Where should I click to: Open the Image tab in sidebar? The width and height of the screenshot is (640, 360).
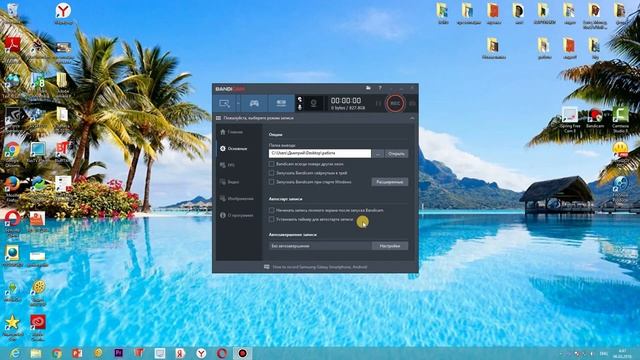tap(238, 199)
